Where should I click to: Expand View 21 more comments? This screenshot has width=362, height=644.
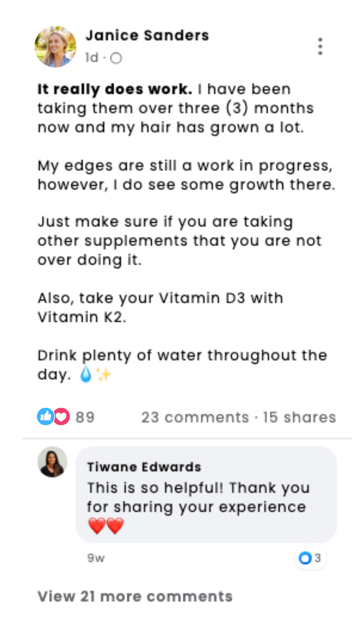(135, 596)
